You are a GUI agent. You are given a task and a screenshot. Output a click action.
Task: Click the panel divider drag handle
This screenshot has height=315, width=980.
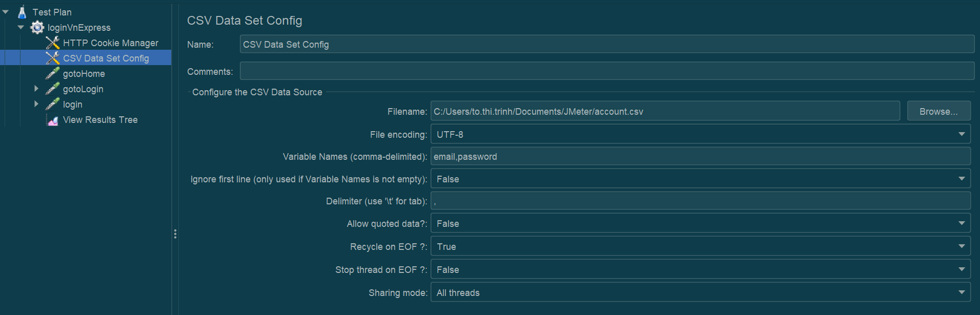(x=175, y=234)
